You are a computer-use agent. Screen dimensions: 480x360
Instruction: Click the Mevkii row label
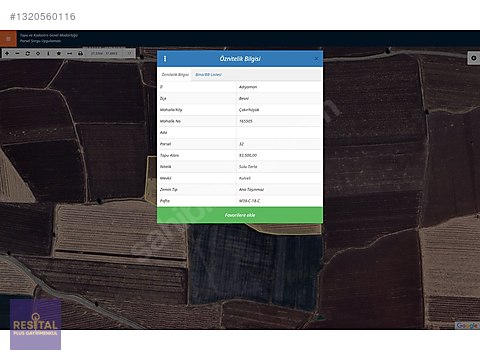pyautogui.click(x=166, y=178)
